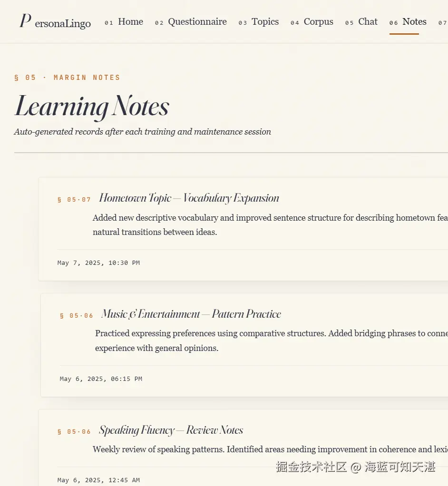Open Music & Entertainment — Pattern Practice note
The width and height of the screenshot is (448, 486).
coord(191,314)
